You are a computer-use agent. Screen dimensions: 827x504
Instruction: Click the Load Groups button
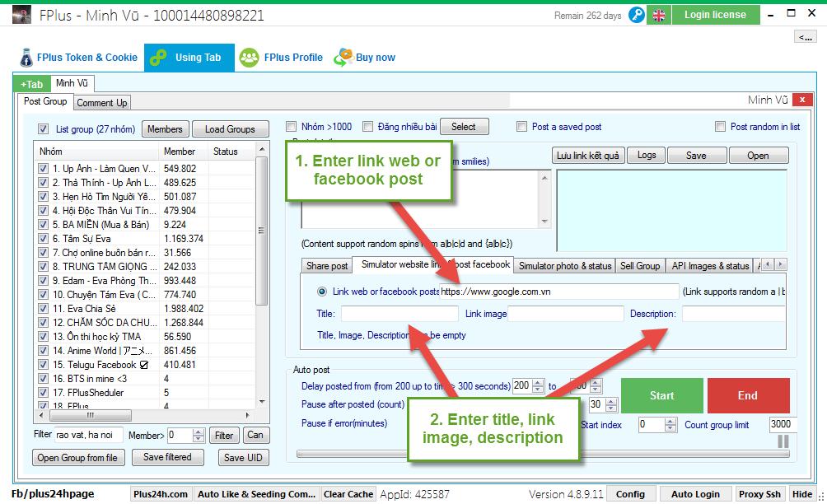[230, 129]
